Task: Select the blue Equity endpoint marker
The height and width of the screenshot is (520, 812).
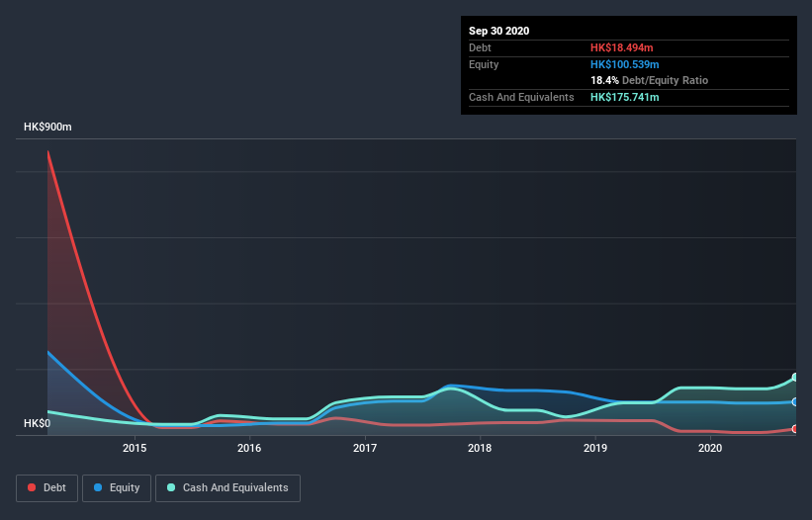Action: tap(795, 401)
